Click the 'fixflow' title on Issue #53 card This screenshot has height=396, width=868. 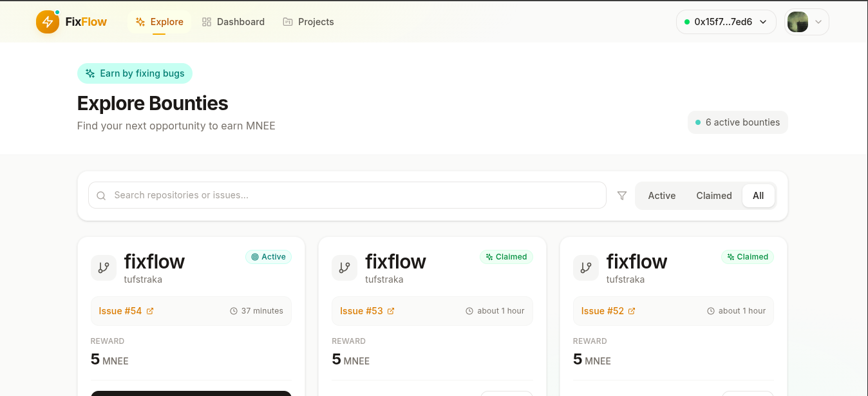[x=395, y=261]
